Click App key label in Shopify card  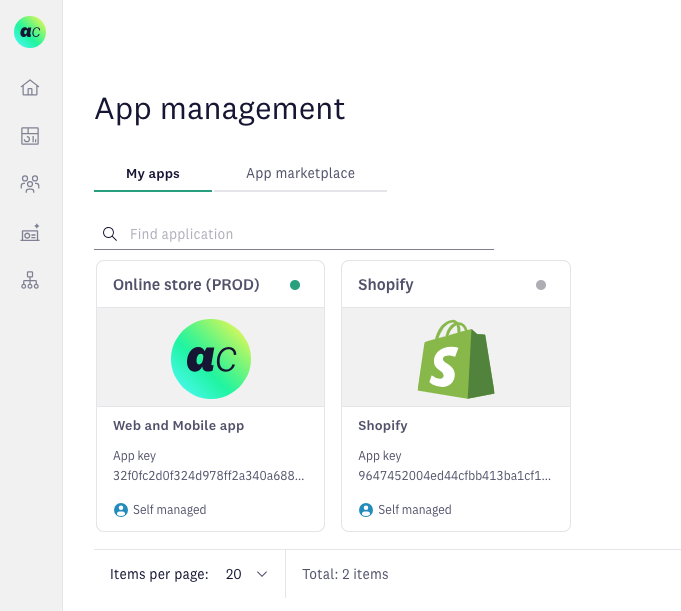[380, 456]
